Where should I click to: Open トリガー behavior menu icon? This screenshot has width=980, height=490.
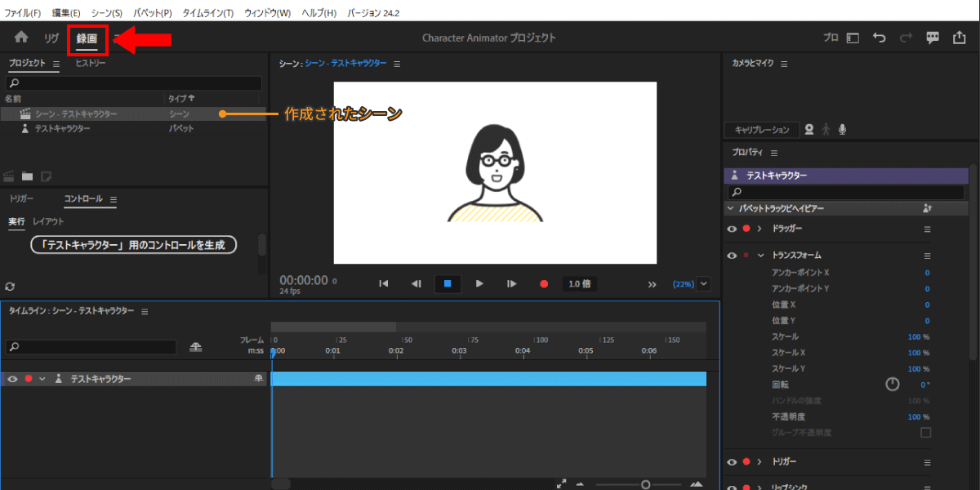(x=927, y=462)
